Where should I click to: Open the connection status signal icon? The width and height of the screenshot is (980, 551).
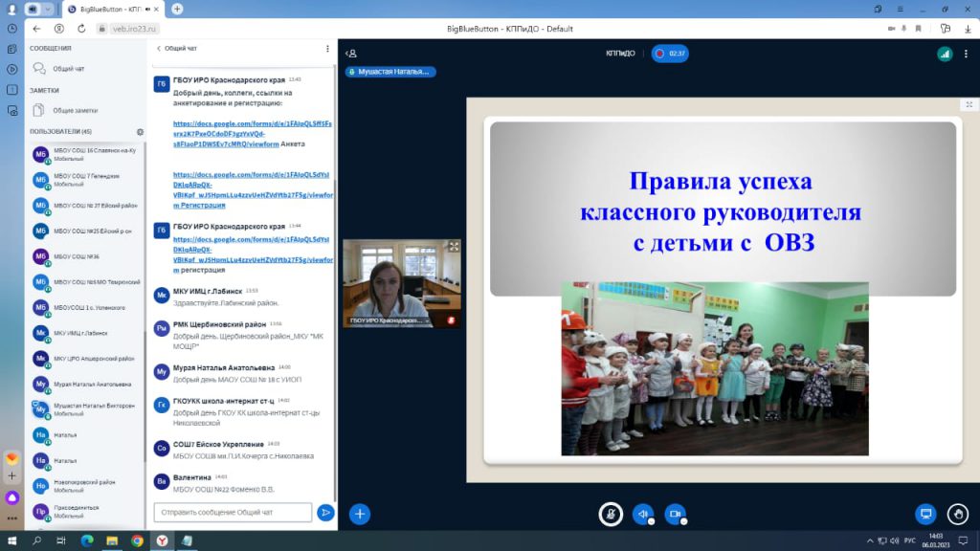[945, 54]
